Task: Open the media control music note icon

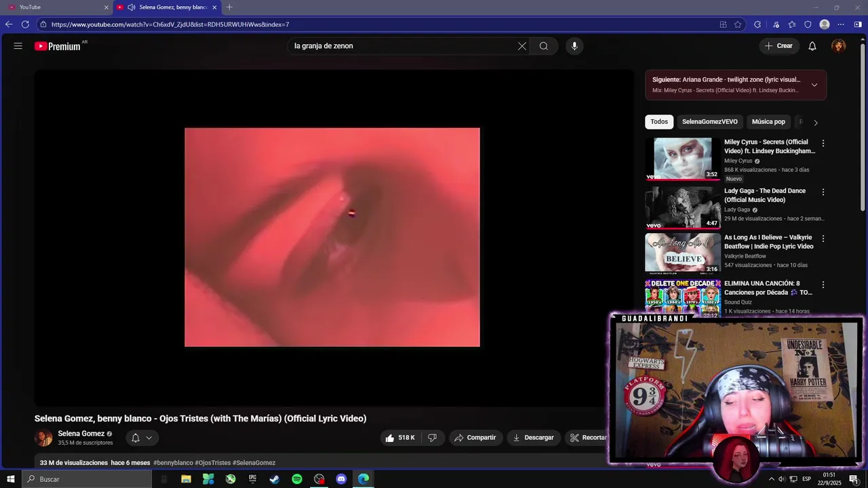Action: click(x=776, y=24)
